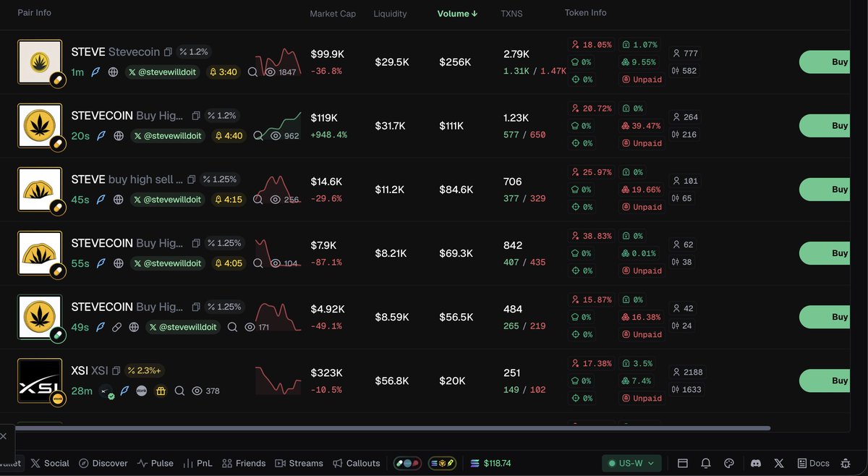Screen dimensions: 868x476
Task: Open notifications bell in the bottom bar
Action: tap(706, 463)
